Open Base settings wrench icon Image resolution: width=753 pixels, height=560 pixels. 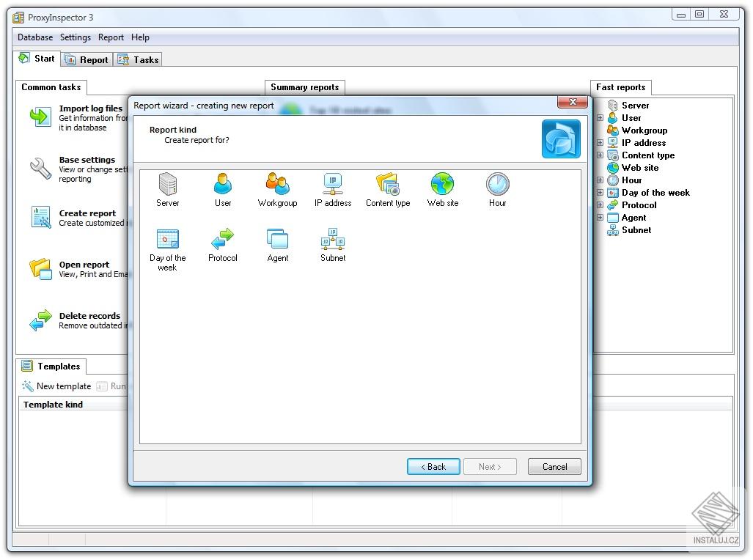[40, 169]
